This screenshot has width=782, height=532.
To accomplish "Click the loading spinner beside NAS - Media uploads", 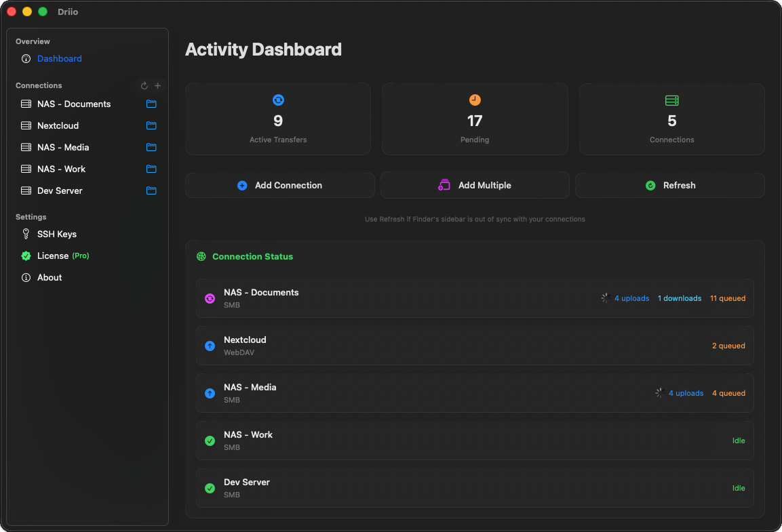I will click(x=658, y=392).
